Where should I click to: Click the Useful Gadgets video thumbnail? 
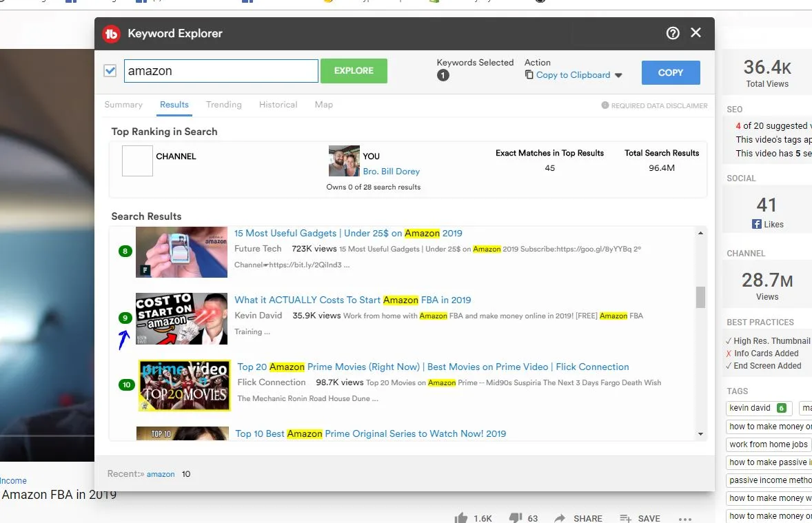click(x=181, y=252)
